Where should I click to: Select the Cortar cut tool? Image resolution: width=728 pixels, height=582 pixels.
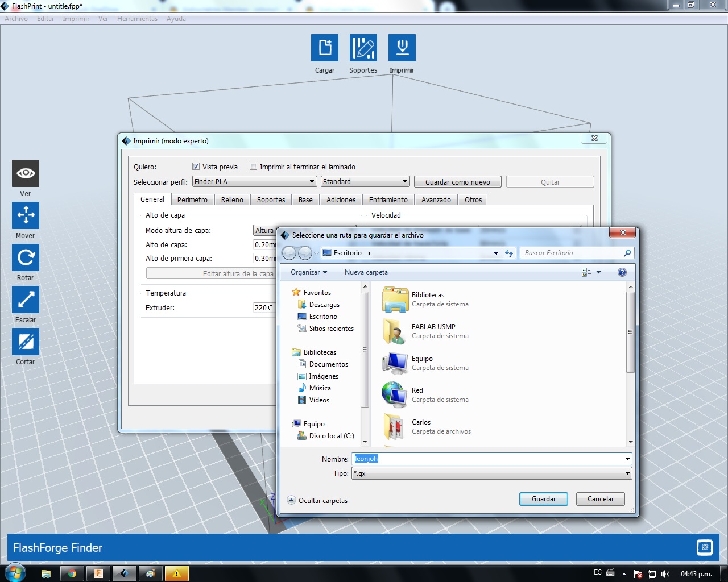pos(26,342)
